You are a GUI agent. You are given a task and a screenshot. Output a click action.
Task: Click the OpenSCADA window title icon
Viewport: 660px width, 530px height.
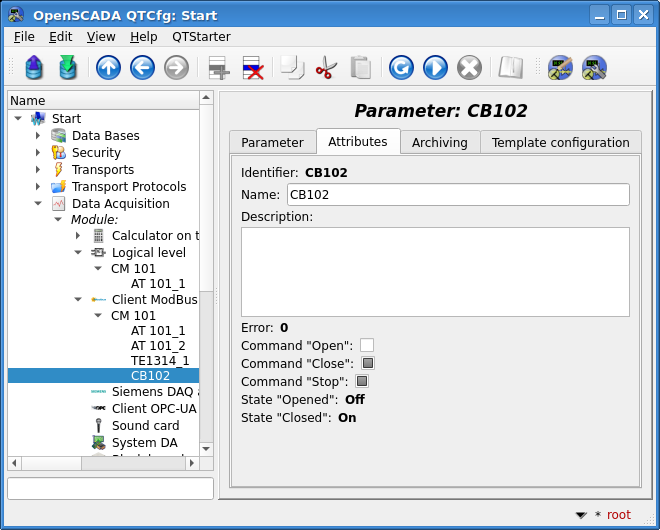[x=16, y=15]
